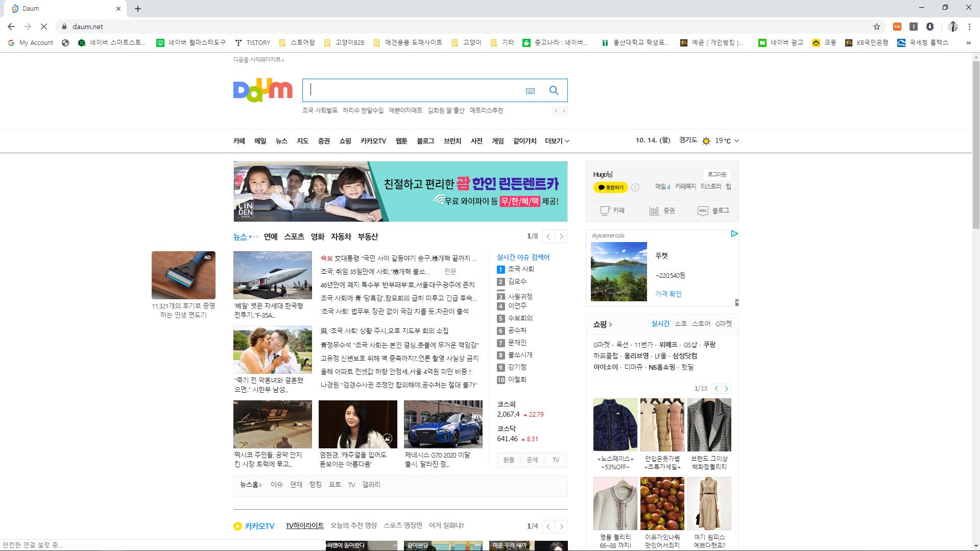Close the Daum tab
This screenshot has width=980, height=551.
point(118,9)
